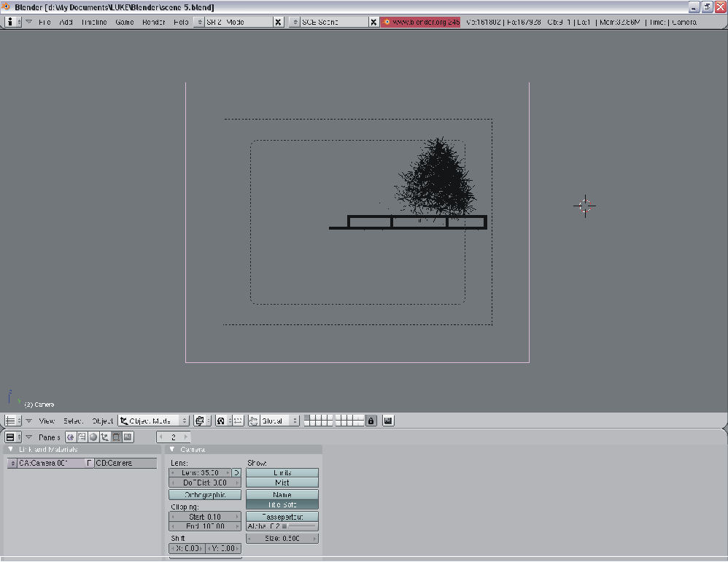Click the DoFDist value field
Screen dimensions: 728x562
tap(205, 483)
